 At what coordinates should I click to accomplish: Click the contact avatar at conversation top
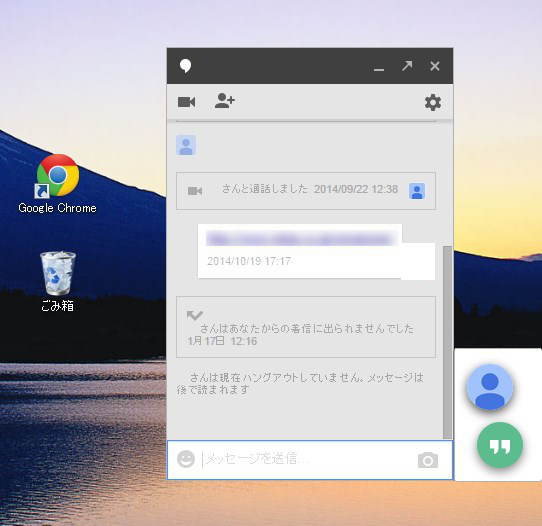pos(186,145)
